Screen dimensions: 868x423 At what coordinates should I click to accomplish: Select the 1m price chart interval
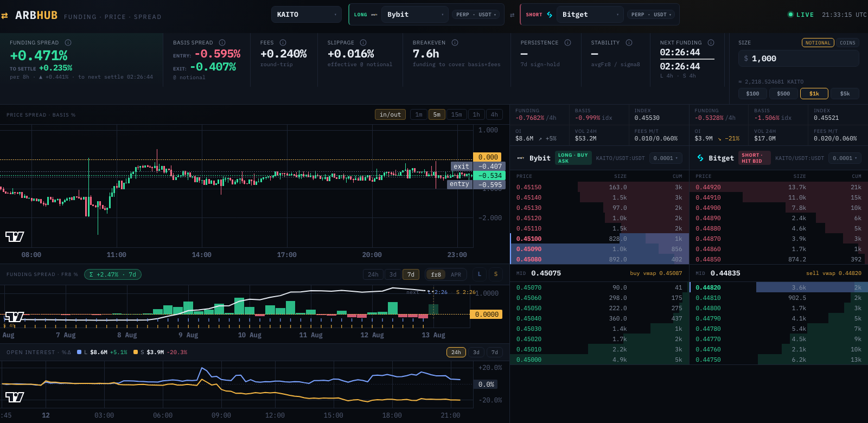coord(419,114)
